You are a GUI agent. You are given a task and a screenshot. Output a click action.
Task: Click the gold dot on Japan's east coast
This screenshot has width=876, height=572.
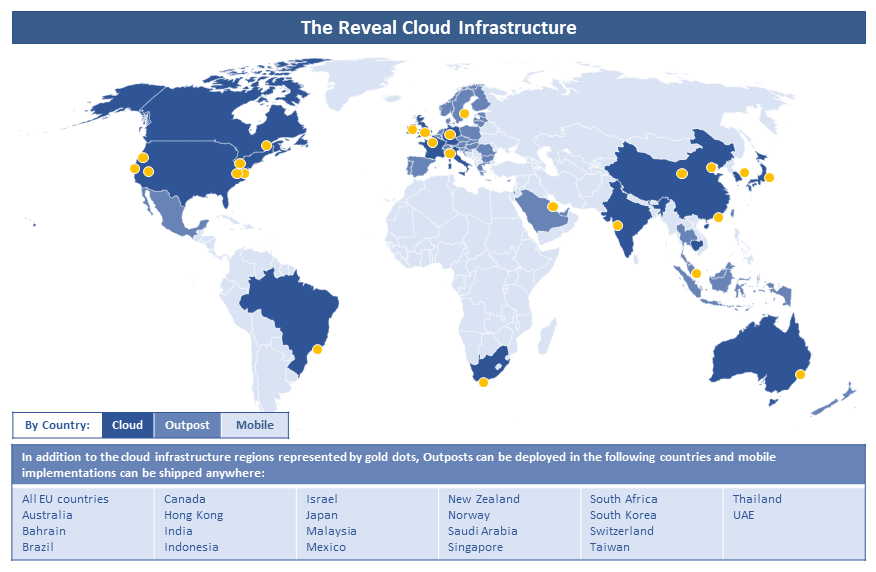coord(769,178)
